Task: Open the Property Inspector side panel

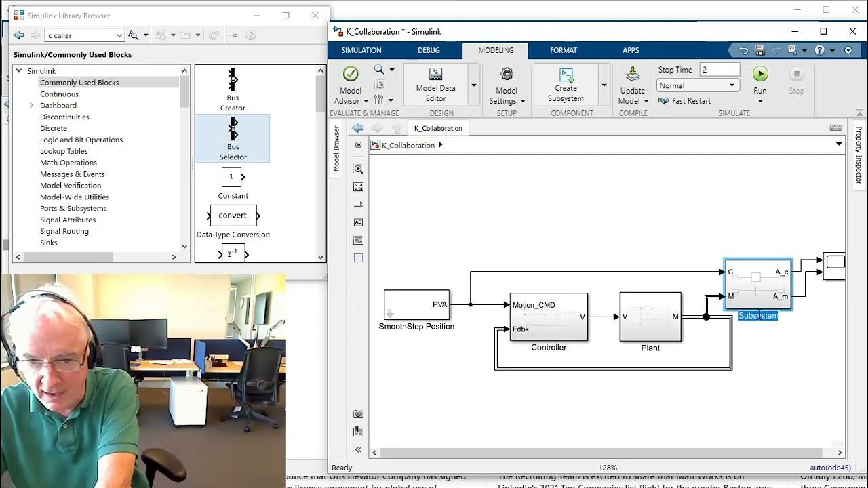Action: [859, 155]
